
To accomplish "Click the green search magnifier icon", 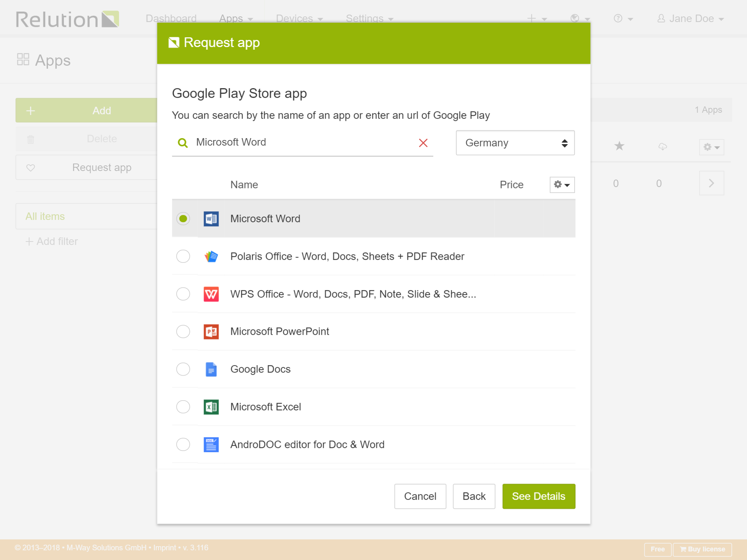I will pos(183,143).
